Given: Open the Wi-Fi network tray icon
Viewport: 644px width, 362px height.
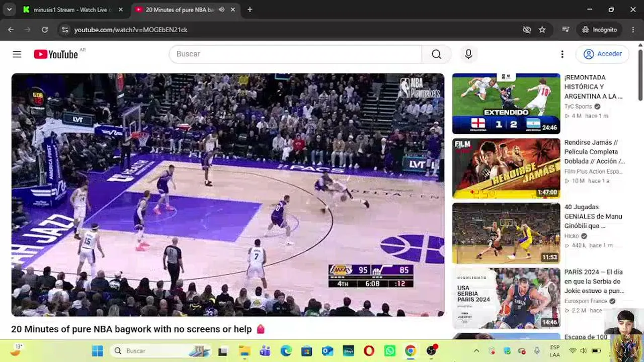Looking at the screenshot, I should click(573, 351).
